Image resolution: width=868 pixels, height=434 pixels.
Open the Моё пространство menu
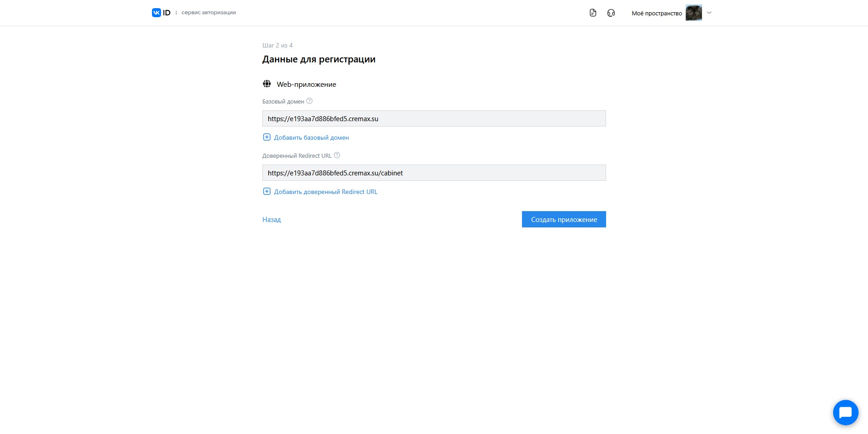pyautogui.click(x=656, y=13)
